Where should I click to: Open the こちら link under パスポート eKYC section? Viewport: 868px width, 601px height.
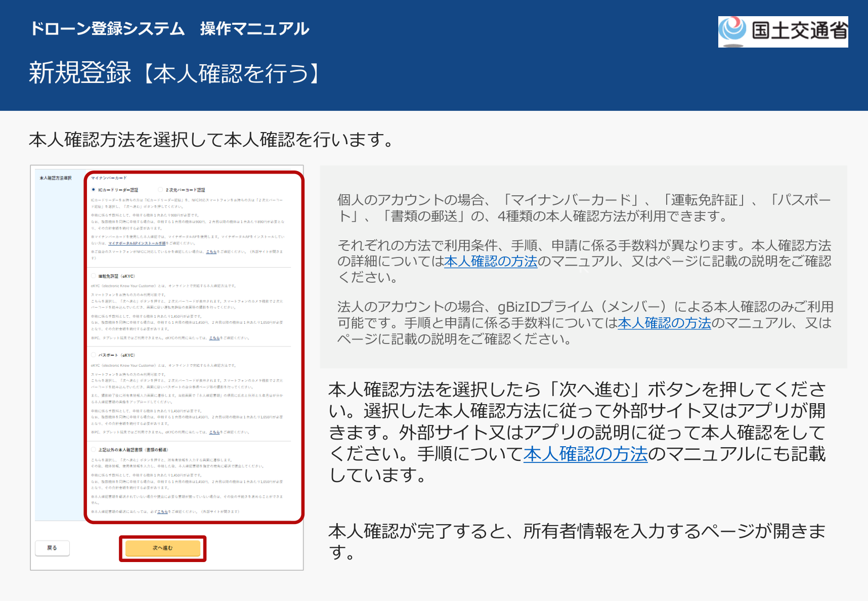[214, 433]
